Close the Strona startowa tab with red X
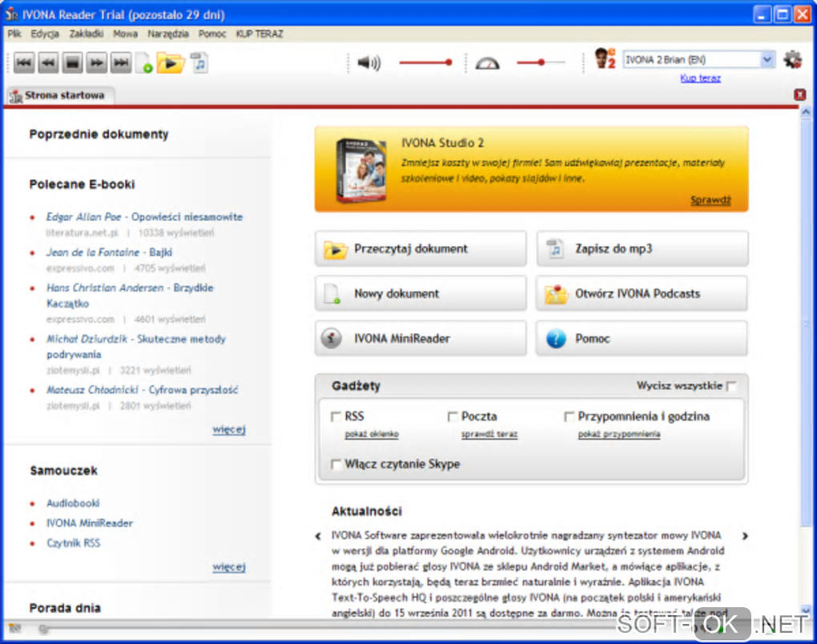The image size is (817, 644). tap(800, 95)
